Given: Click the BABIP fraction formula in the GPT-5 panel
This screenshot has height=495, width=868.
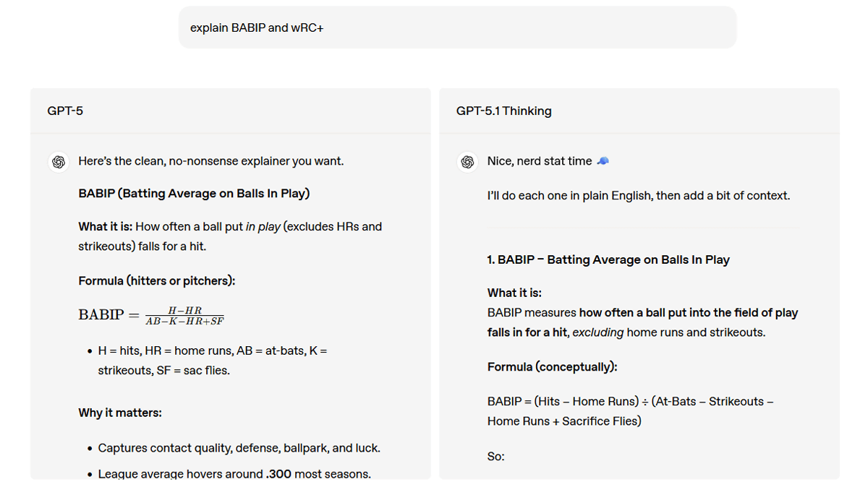Looking at the screenshot, I should (x=151, y=315).
